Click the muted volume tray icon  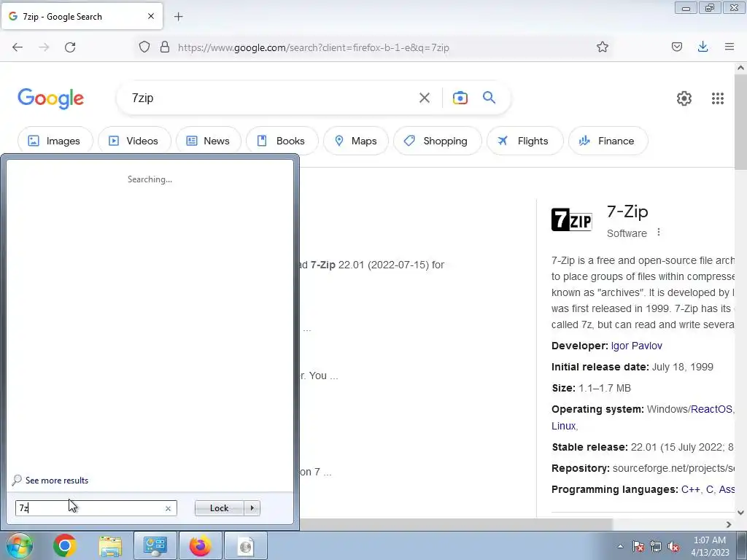pos(673,546)
